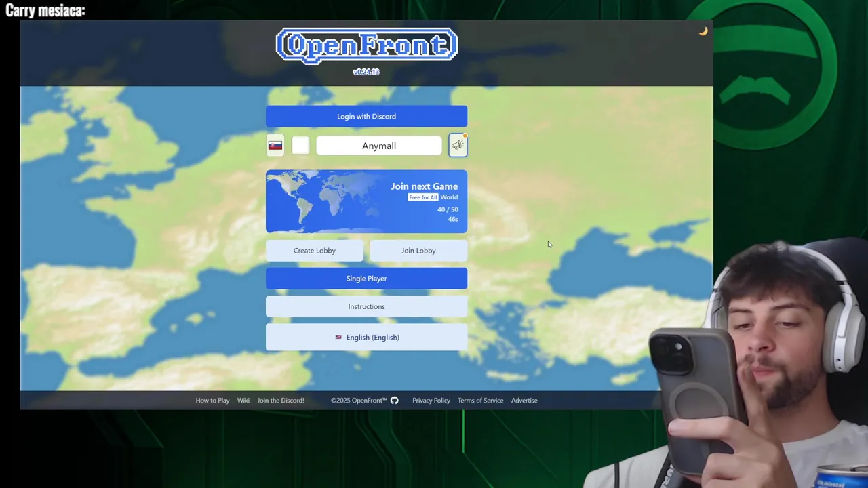
Task: Join next Game public lobby card
Action: [366, 201]
